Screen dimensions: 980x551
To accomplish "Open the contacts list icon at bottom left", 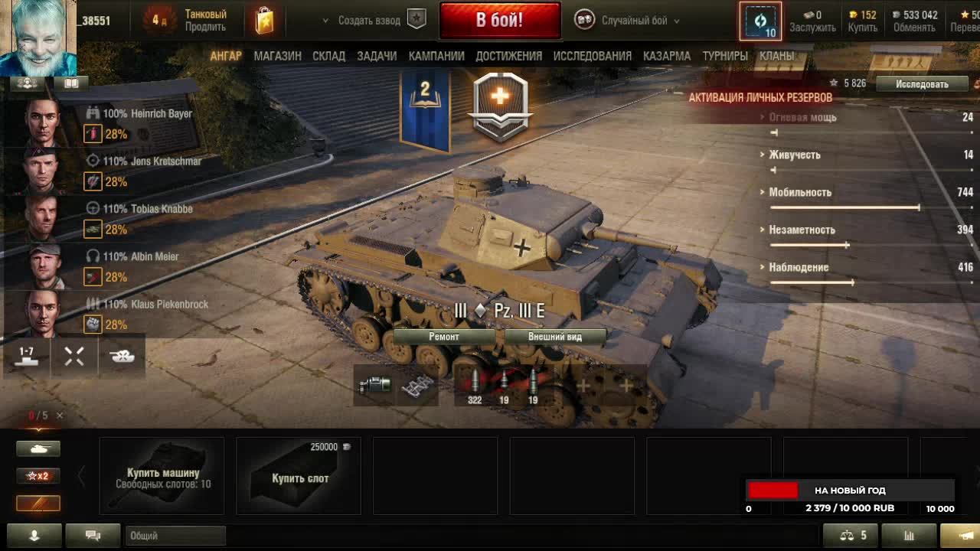I will 34,536.
